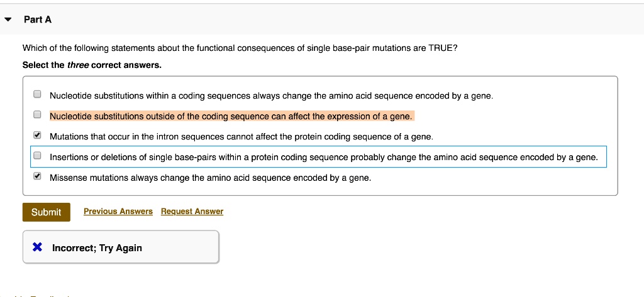Check 'Nucleotide substitutions within a coding sequences' box
The height and width of the screenshot is (297, 644).
pyautogui.click(x=38, y=95)
